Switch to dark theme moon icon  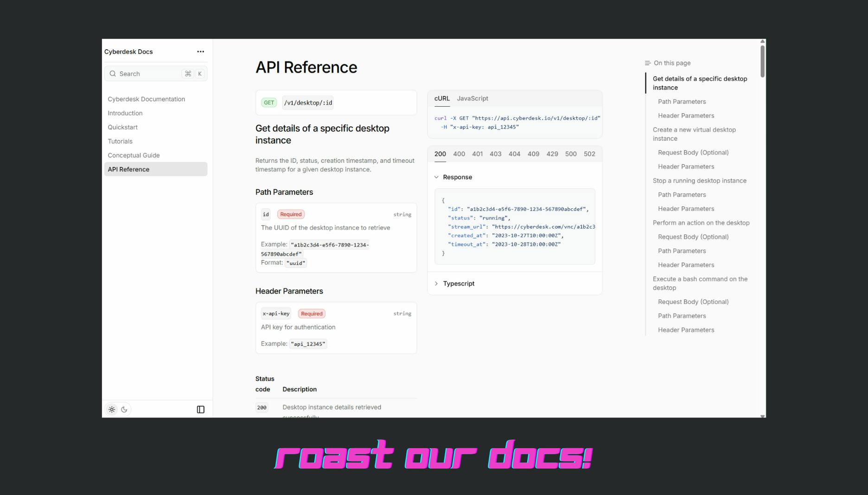(124, 410)
